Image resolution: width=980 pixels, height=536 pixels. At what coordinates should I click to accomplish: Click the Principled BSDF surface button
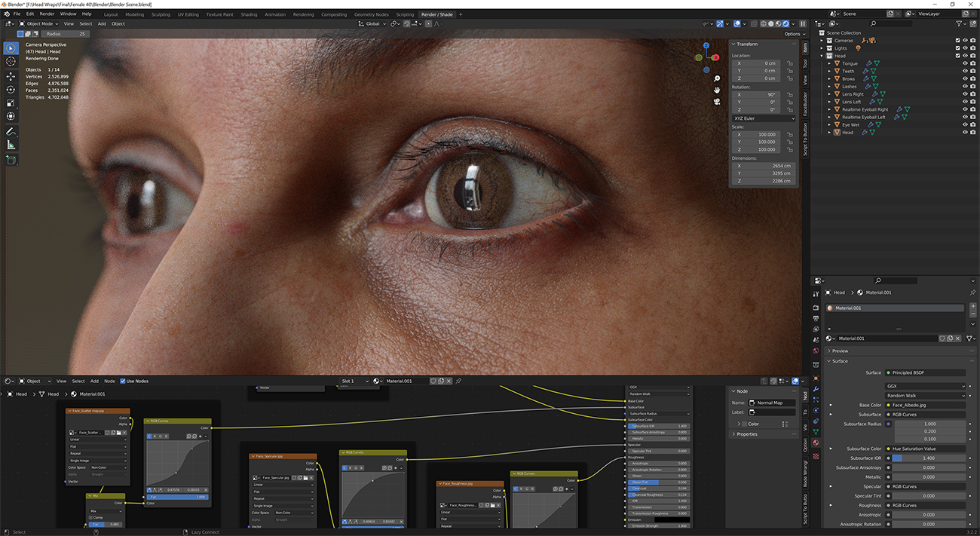[926, 372]
